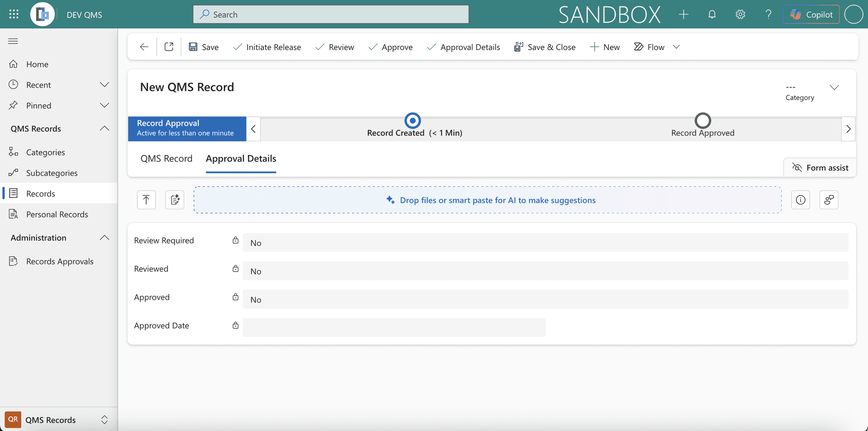Open the QMS Records area switcher

click(59, 420)
